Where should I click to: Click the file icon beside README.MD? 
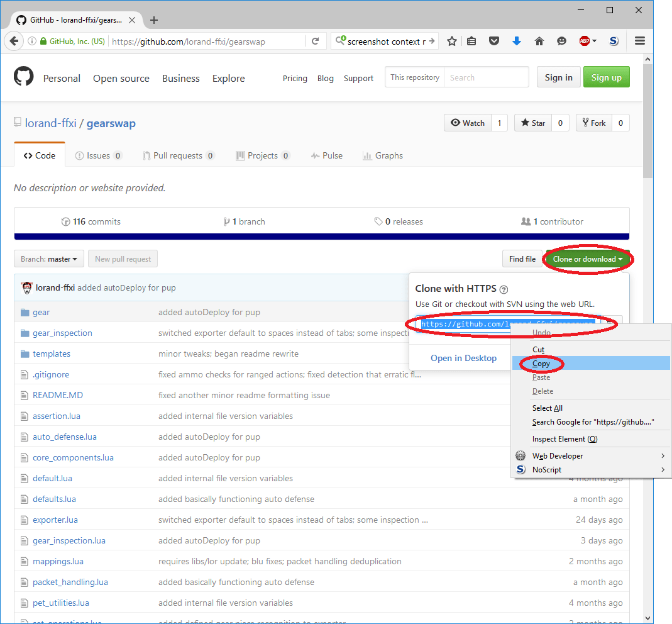click(x=25, y=396)
